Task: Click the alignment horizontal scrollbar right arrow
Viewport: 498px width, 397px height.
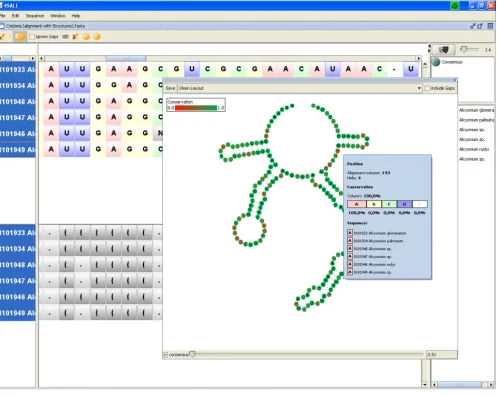Action: coord(418,58)
